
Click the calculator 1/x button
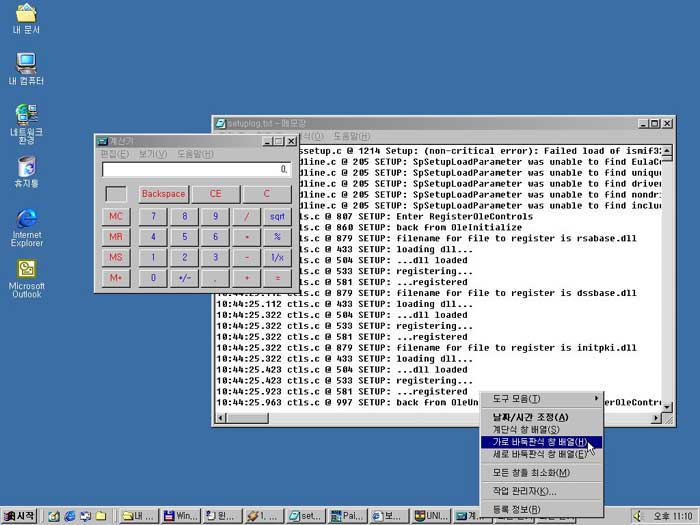tap(277, 257)
